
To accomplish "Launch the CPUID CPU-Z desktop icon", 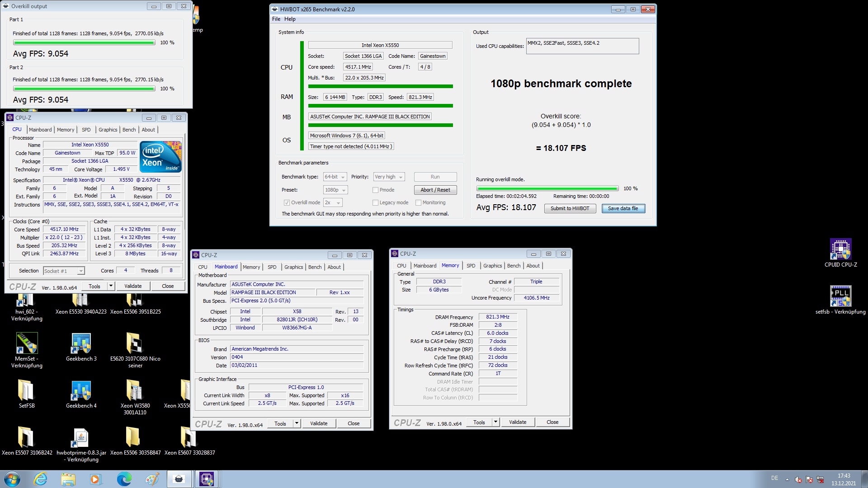I will coord(840,253).
